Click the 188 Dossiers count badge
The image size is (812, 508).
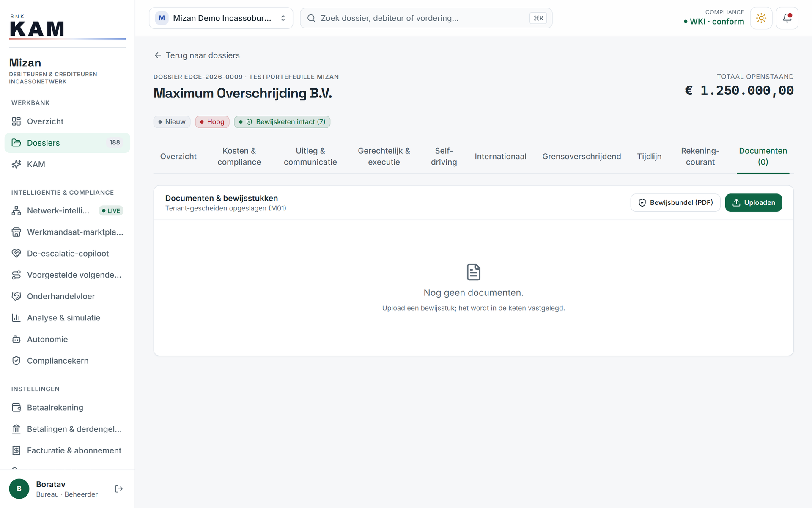coord(115,143)
